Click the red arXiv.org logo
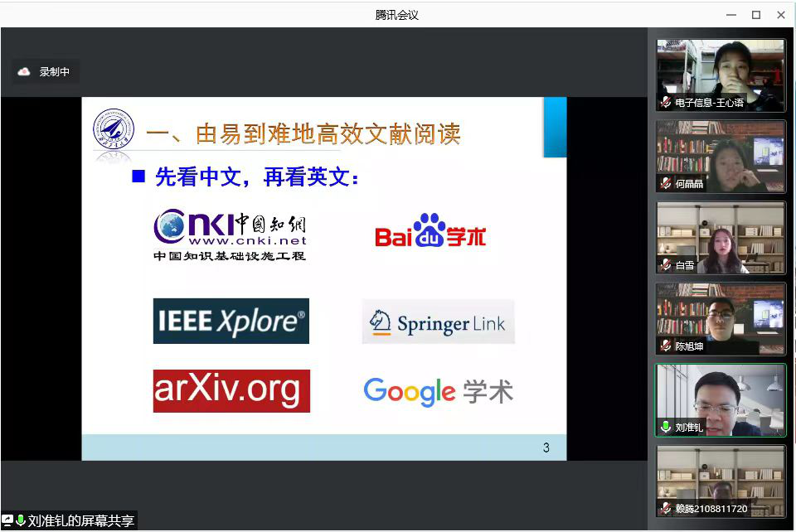The width and height of the screenshot is (796, 532). 231,390
